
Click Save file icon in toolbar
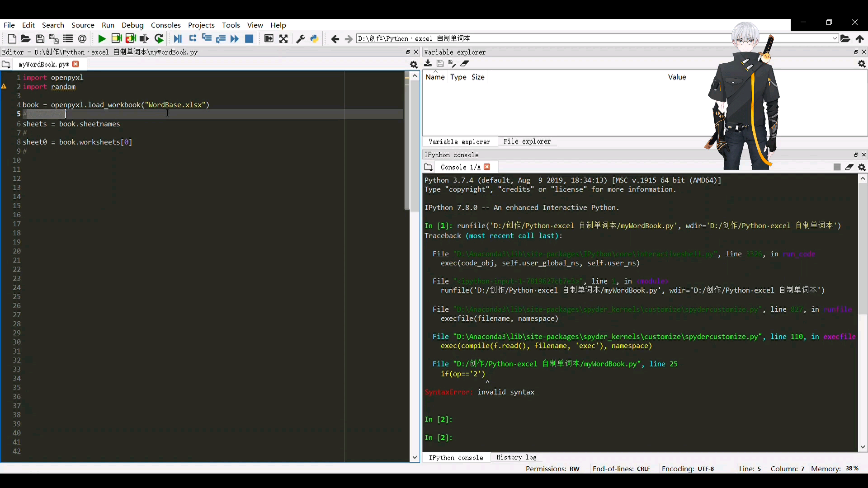(x=40, y=39)
